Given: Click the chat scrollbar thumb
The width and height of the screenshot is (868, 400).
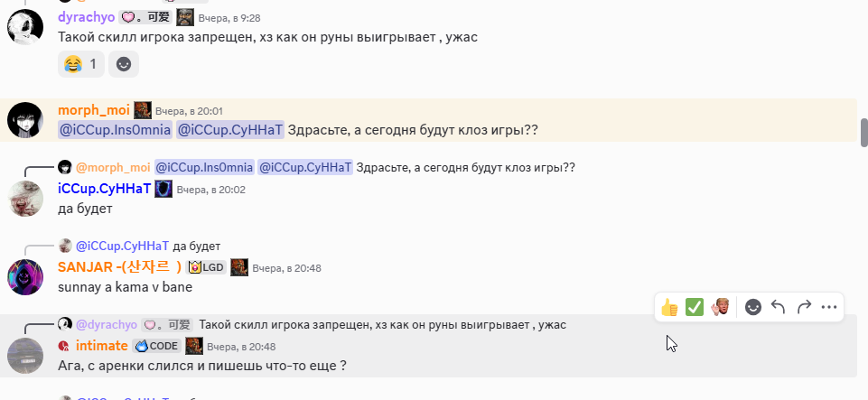Looking at the screenshot, I should pyautogui.click(x=863, y=132).
